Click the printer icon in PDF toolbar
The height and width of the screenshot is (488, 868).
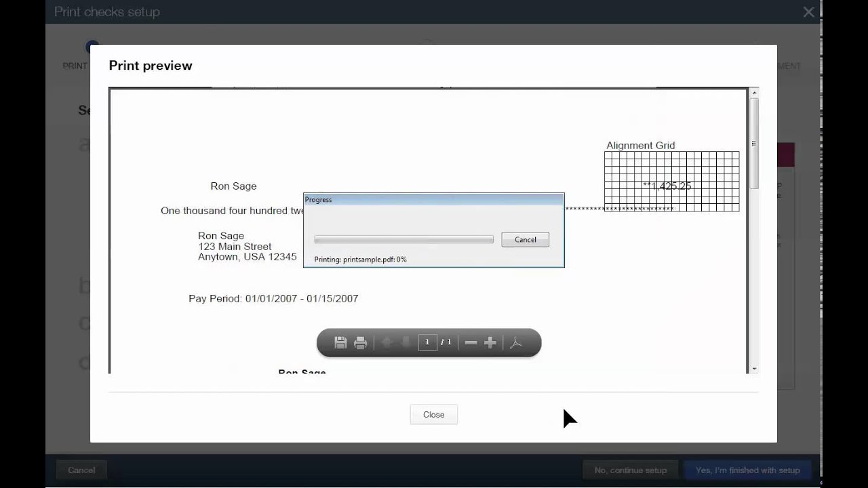pyautogui.click(x=361, y=342)
